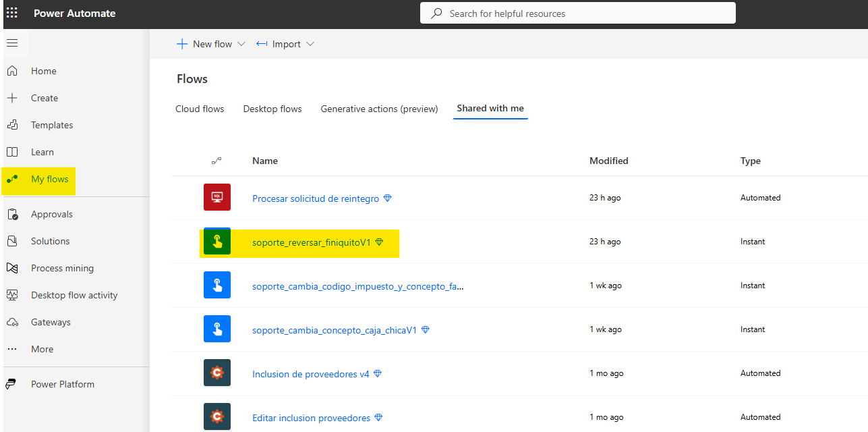Click the icon for Editar inclusion proveedores
868x432 pixels.
click(217, 416)
